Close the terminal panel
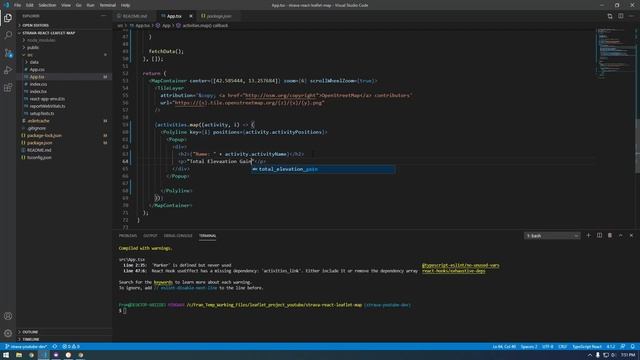640x360 pixels. 631,236
